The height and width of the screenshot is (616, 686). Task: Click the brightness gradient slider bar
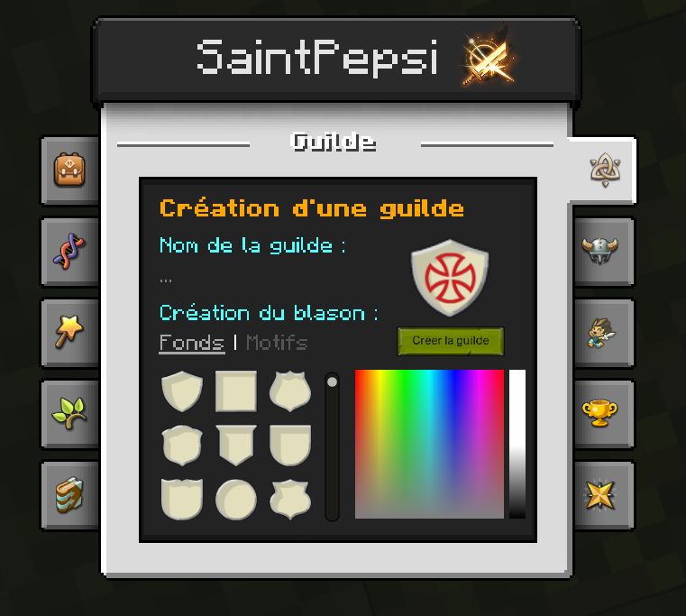517,444
